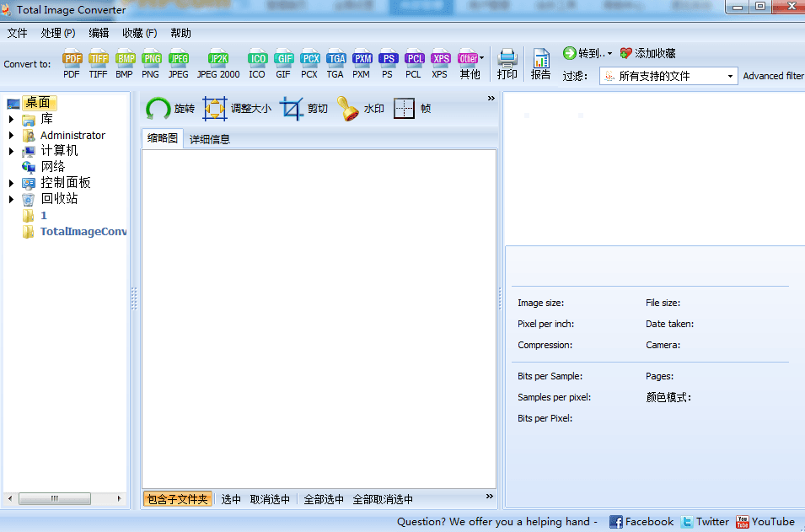Screen dimensions: 805x532
Task: Click Check all (全部选中)
Action: tap(324, 499)
